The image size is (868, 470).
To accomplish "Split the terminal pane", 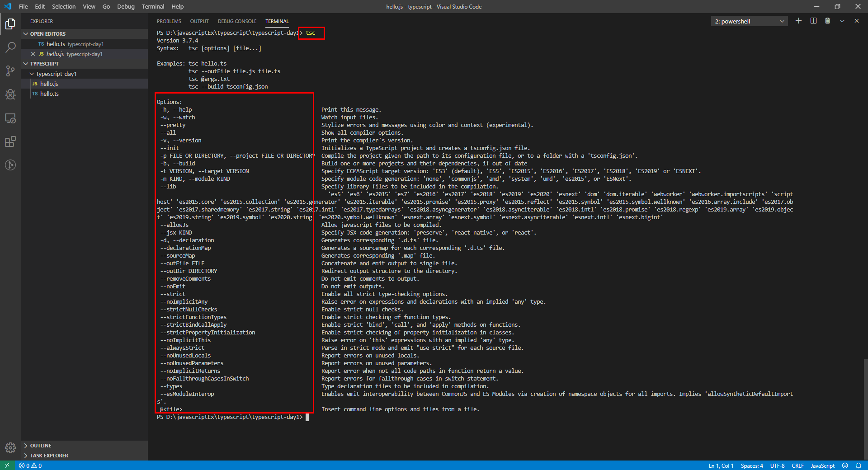I will 813,21.
